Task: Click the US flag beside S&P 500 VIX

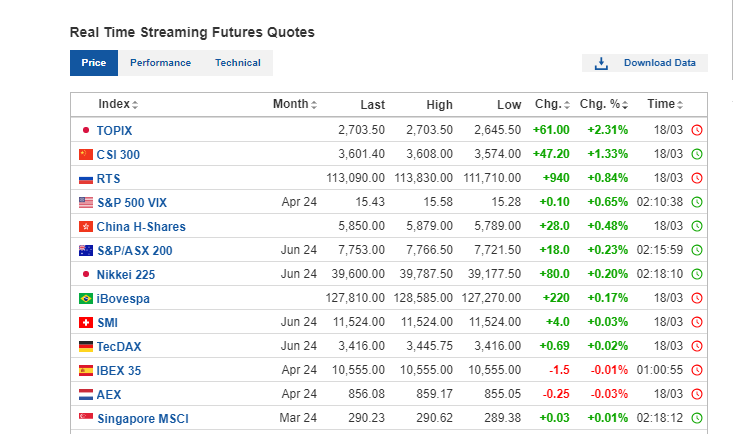Action: point(86,203)
